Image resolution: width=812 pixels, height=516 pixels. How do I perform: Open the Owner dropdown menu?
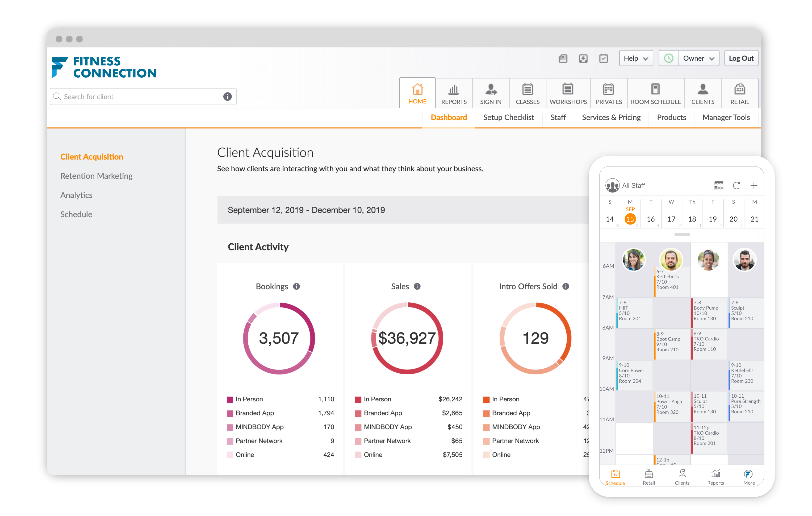pos(698,58)
